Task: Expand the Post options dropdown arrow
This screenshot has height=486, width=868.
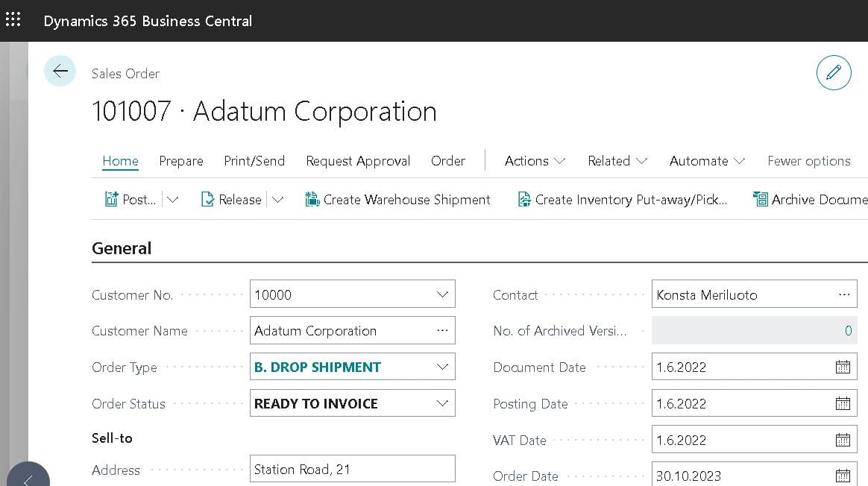Action: [x=173, y=199]
